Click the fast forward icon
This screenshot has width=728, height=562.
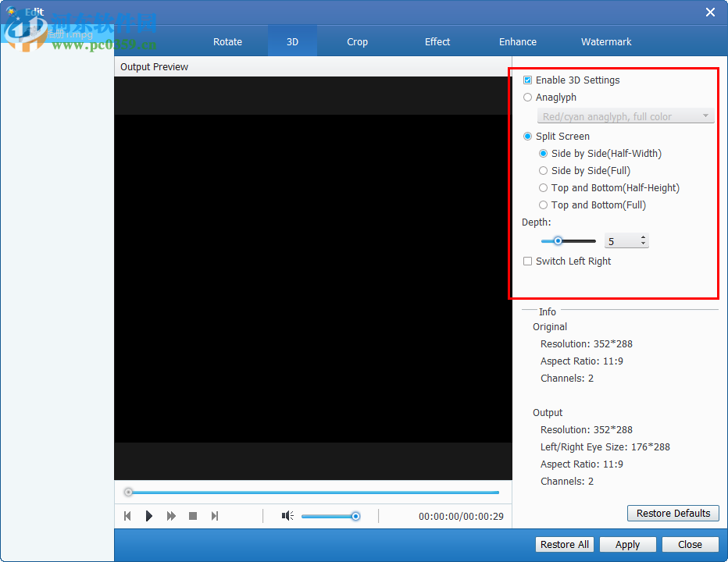(171, 516)
